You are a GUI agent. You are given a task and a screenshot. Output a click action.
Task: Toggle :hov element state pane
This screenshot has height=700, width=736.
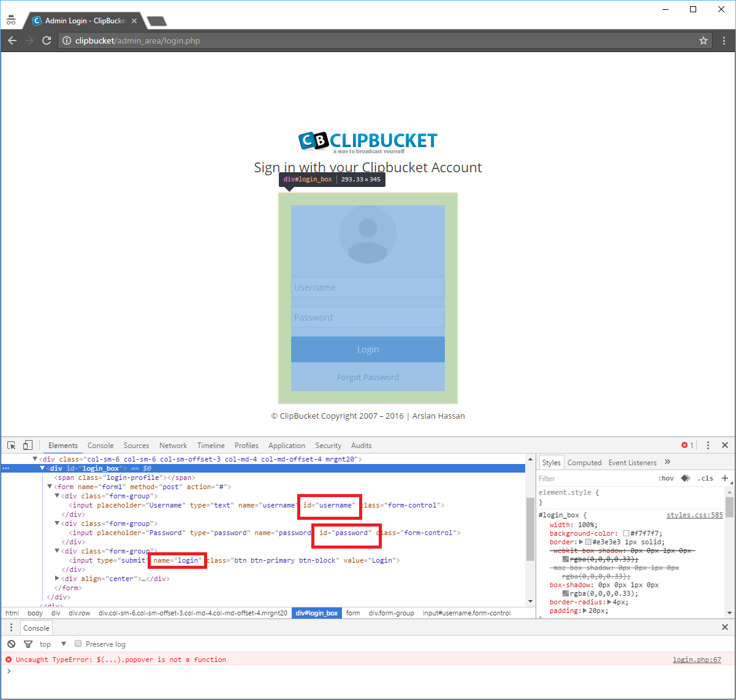(x=666, y=478)
